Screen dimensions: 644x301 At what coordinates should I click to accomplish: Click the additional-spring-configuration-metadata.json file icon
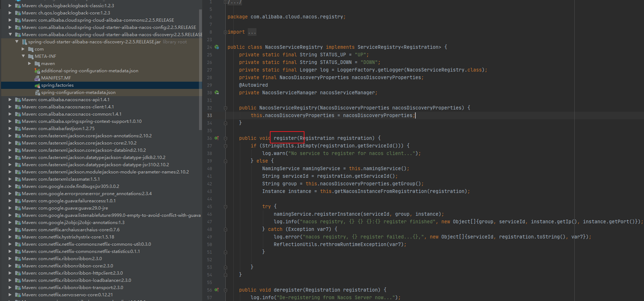point(37,71)
